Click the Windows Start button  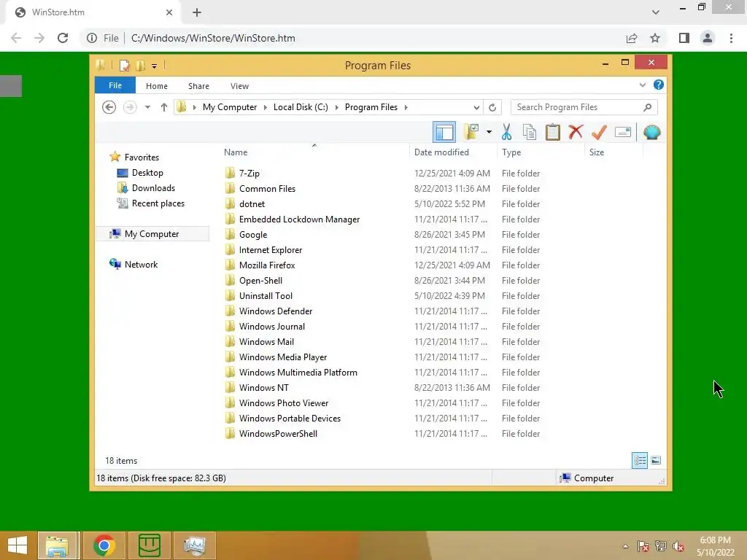click(18, 545)
